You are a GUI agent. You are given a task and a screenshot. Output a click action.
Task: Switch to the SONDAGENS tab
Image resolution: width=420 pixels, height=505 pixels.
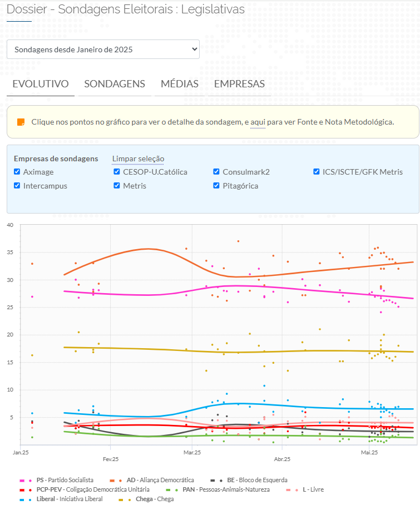tap(115, 84)
